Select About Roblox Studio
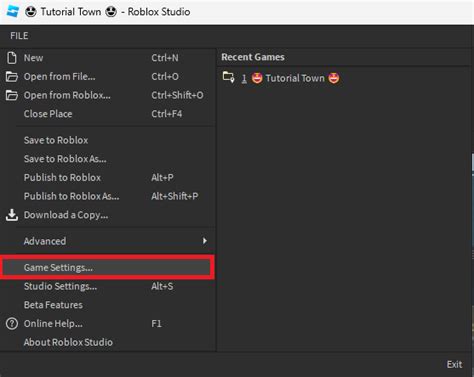The height and width of the screenshot is (377, 474). (x=108, y=342)
